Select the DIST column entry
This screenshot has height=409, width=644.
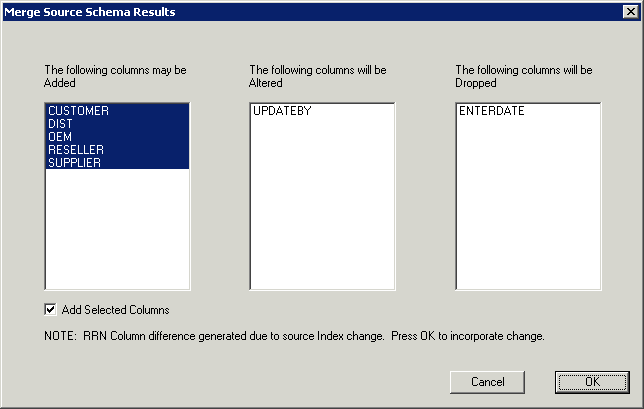(60, 123)
